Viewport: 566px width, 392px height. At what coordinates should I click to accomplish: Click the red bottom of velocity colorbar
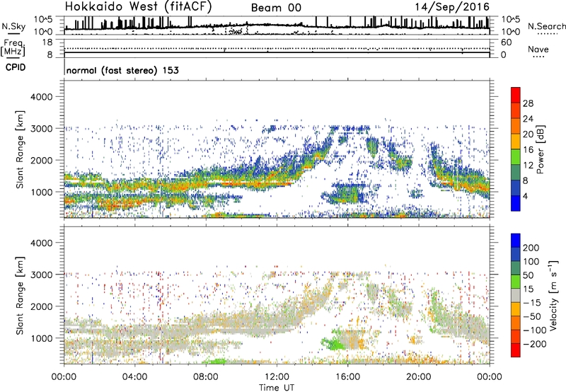coord(516,350)
